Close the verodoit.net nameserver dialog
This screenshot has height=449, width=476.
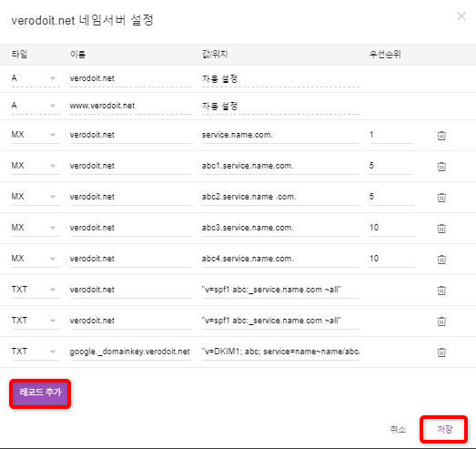pos(461,16)
